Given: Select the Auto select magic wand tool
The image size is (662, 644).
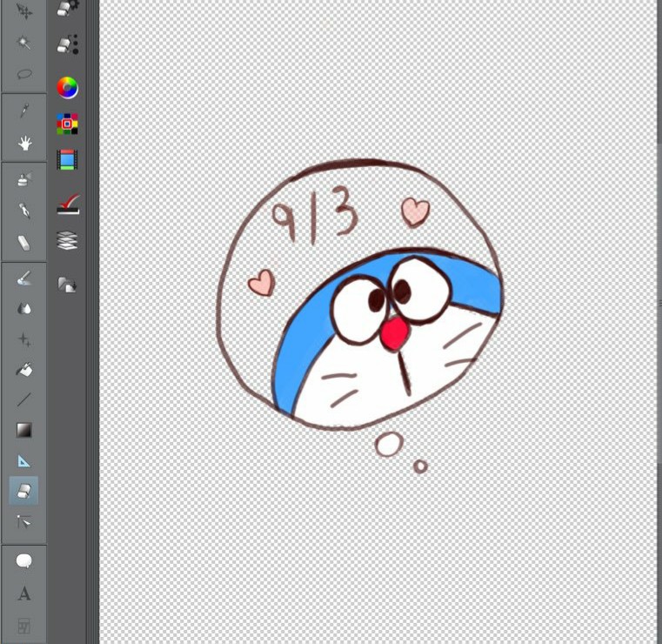Looking at the screenshot, I should click(x=24, y=43).
